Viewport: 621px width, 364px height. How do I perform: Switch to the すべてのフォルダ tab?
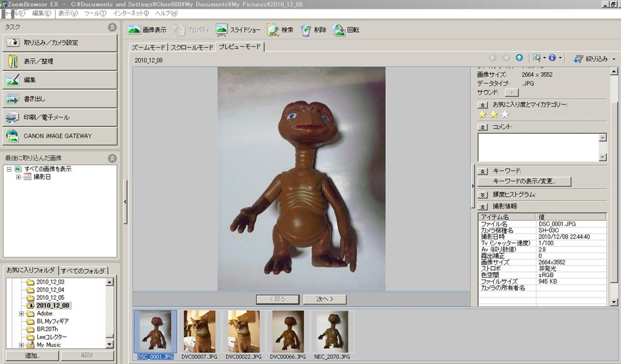(84, 271)
